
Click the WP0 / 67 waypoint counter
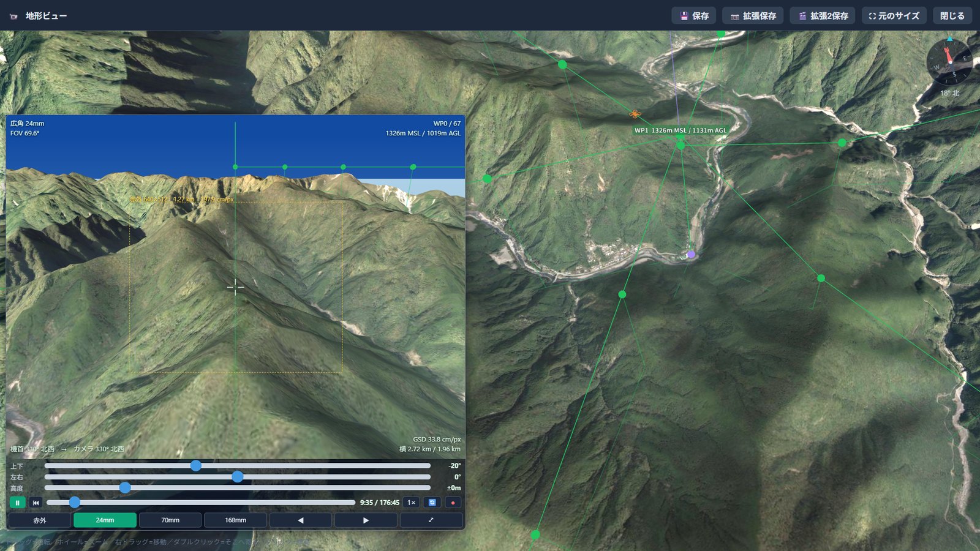447,124
